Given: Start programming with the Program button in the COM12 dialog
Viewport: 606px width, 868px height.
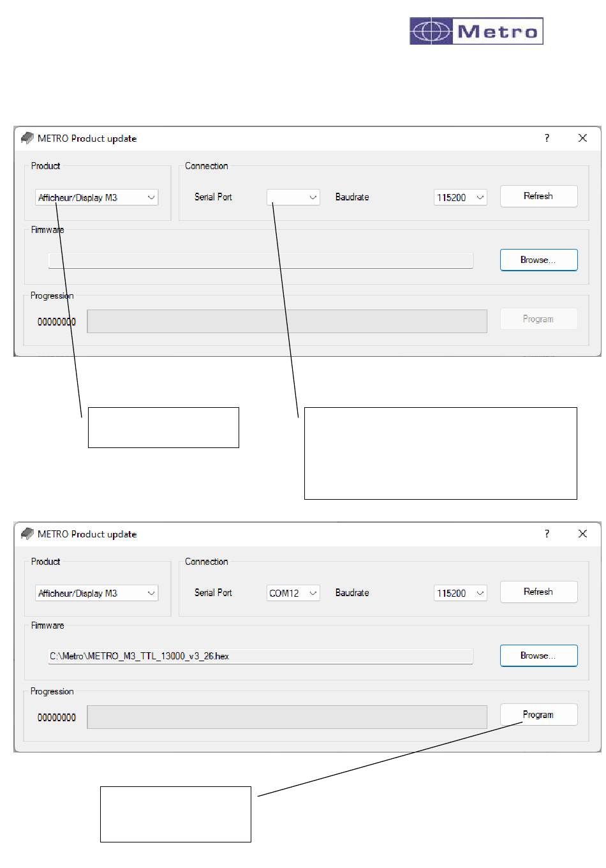Looking at the screenshot, I should tap(538, 715).
